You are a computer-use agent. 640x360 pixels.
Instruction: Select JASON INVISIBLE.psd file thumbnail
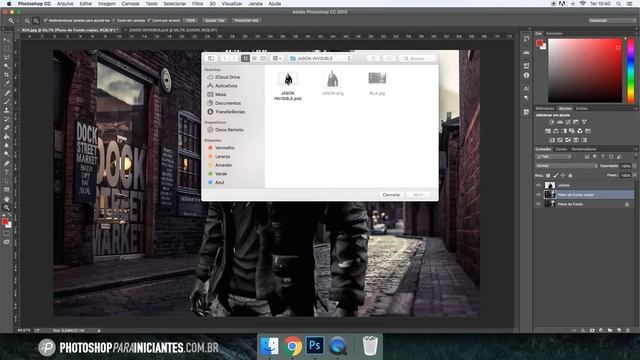288,79
